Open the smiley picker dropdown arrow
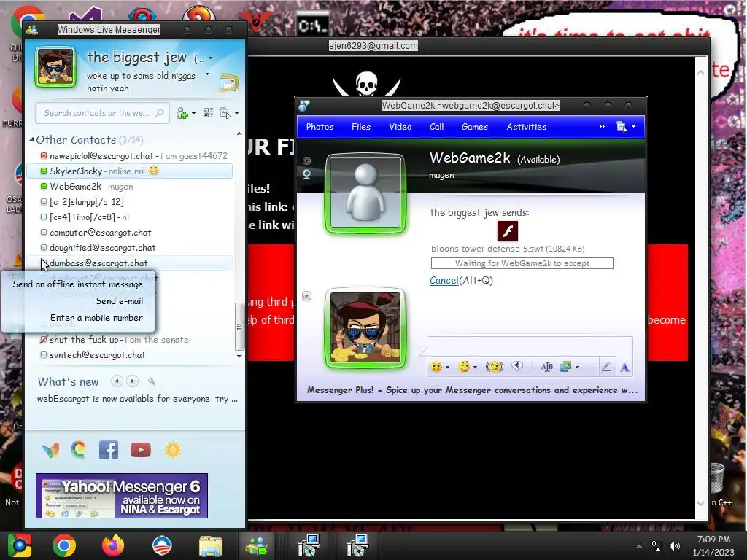747x560 pixels. tap(447, 367)
